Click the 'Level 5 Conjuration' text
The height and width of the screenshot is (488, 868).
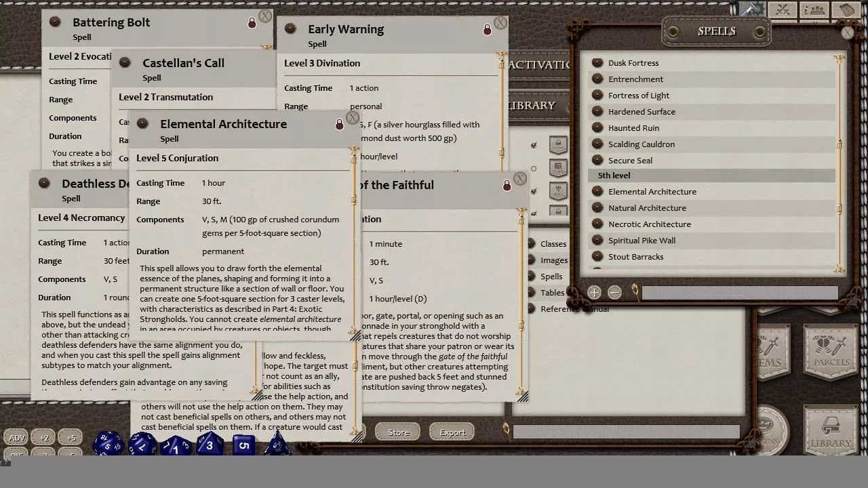coord(177,158)
